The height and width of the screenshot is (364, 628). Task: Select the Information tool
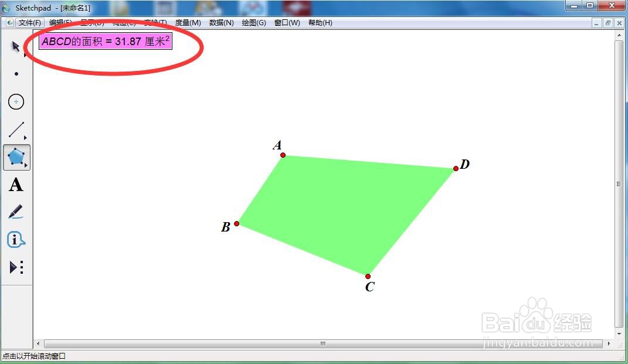16,240
